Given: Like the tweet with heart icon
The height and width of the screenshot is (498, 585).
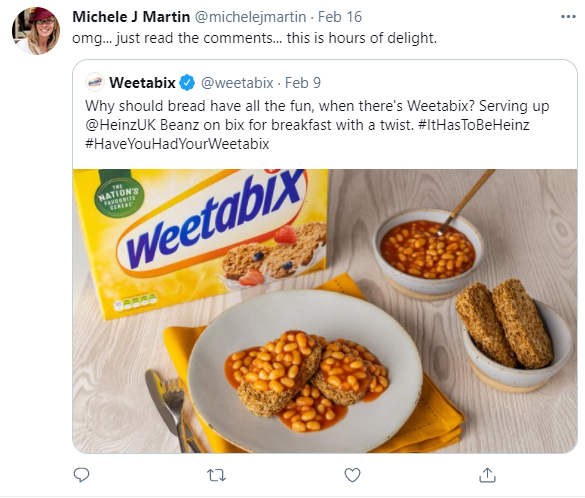Looking at the screenshot, I should (352, 475).
